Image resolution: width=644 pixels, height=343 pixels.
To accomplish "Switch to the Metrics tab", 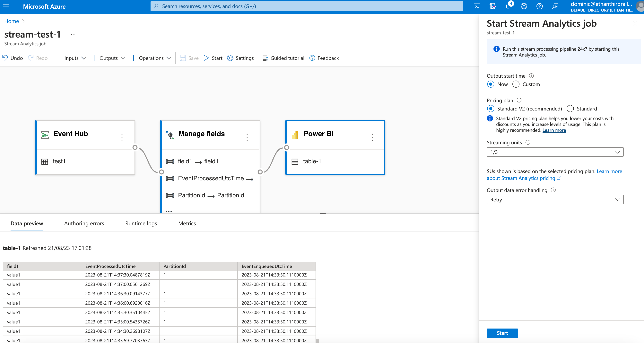I will point(187,223).
